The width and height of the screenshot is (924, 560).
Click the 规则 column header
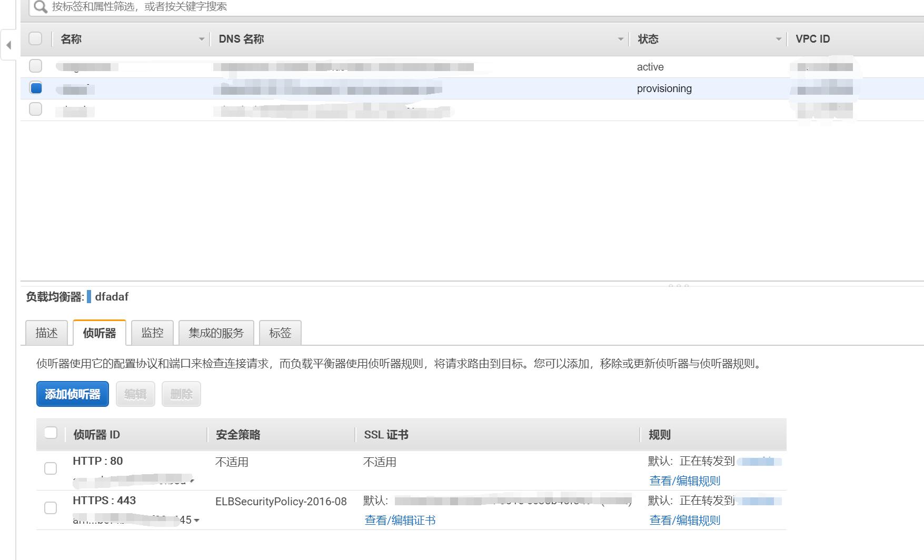pyautogui.click(x=660, y=435)
